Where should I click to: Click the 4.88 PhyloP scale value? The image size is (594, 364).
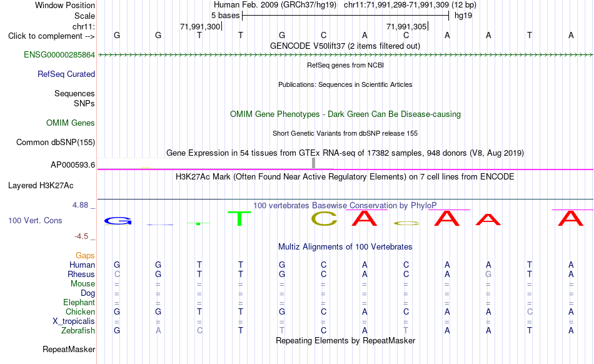[x=80, y=205]
